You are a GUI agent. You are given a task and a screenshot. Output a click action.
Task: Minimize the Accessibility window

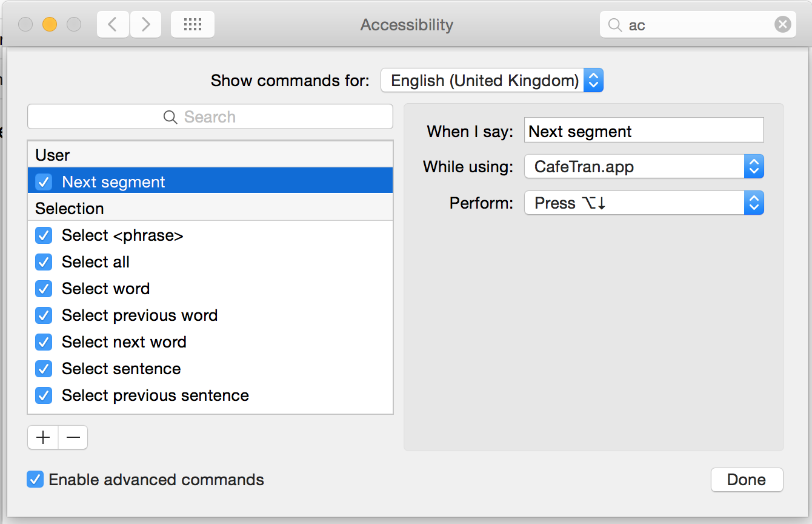pos(49,25)
